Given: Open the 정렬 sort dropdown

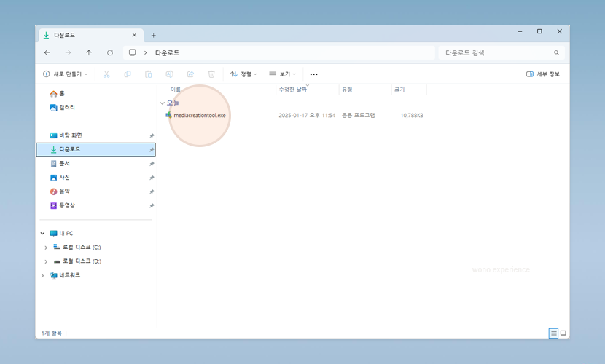Looking at the screenshot, I should (x=243, y=74).
